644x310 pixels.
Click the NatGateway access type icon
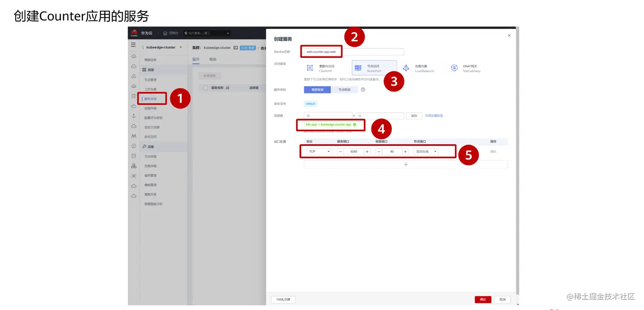(x=454, y=68)
